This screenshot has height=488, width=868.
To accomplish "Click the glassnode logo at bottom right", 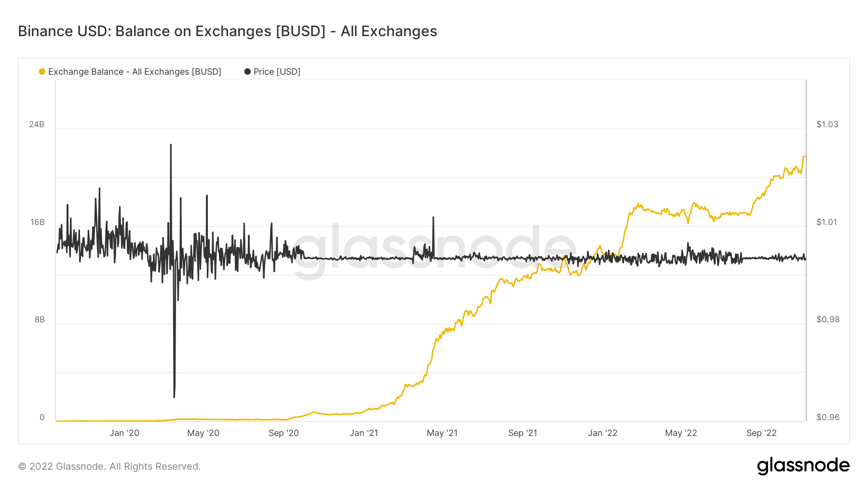I will pos(803,466).
